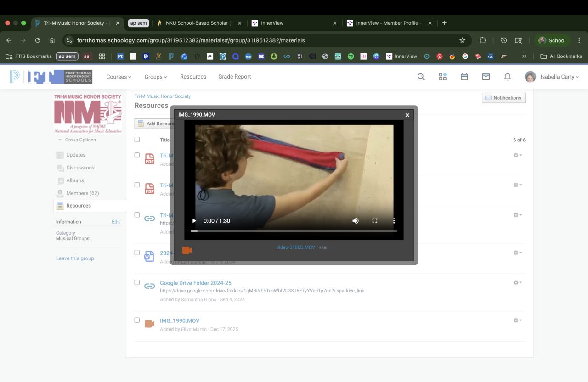Mute the video with the speaker icon

coord(355,221)
